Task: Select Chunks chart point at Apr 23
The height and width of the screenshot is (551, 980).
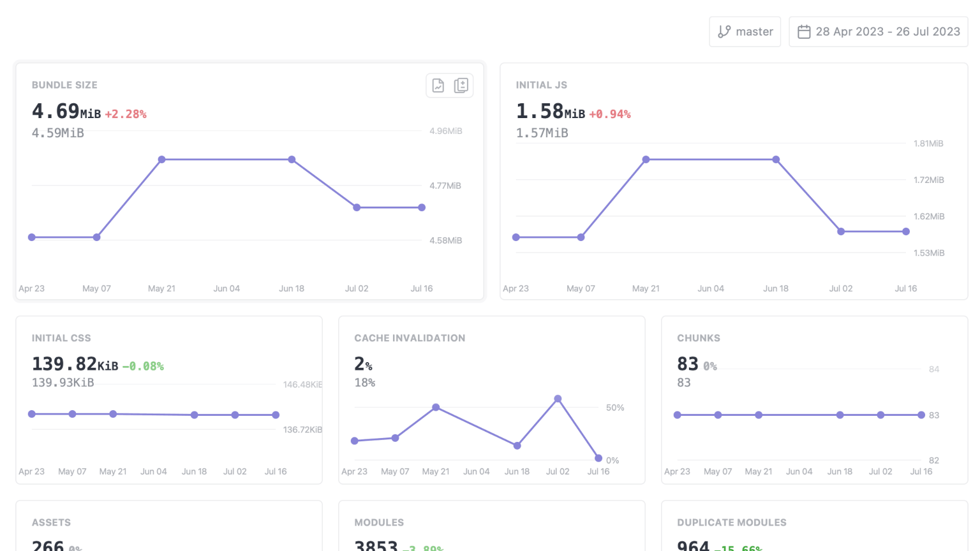Action: point(678,415)
